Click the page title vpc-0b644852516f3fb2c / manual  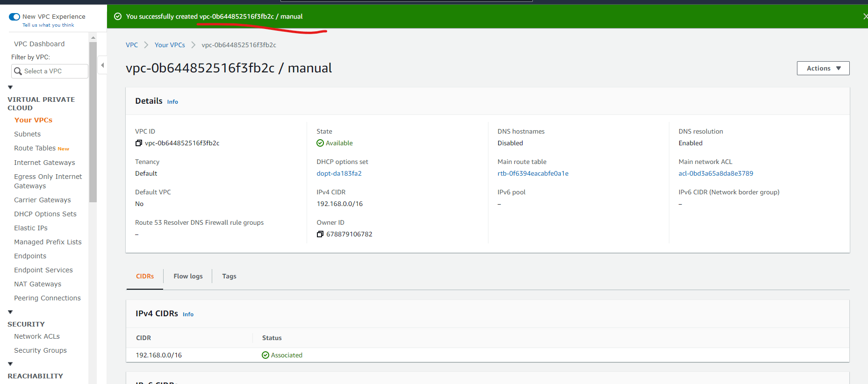[x=229, y=68]
